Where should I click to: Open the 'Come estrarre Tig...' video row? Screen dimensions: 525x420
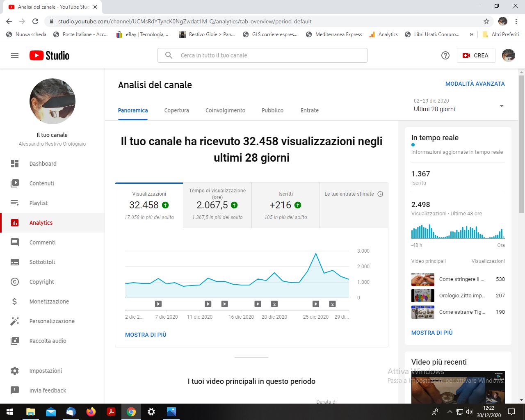coord(458,312)
